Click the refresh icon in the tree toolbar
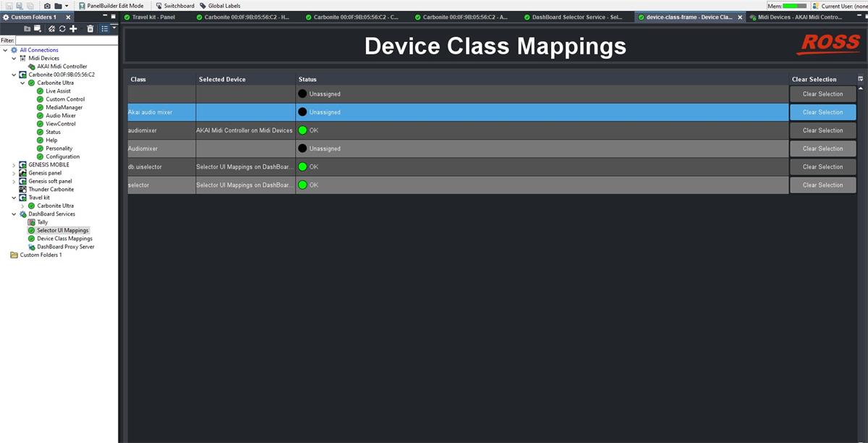868x443 pixels. [x=62, y=28]
